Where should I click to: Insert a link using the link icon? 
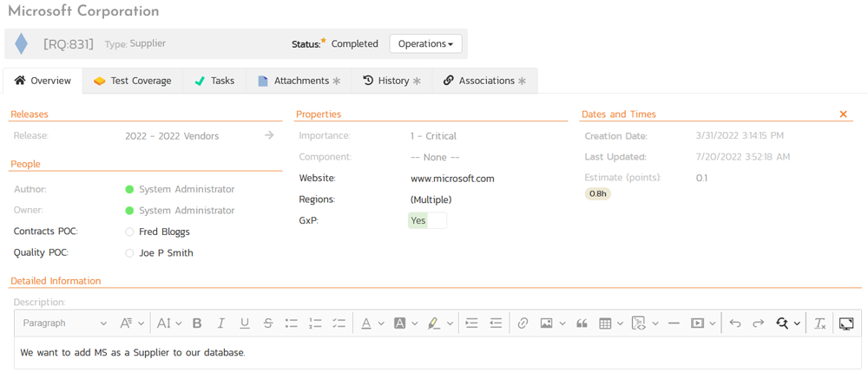(x=523, y=323)
